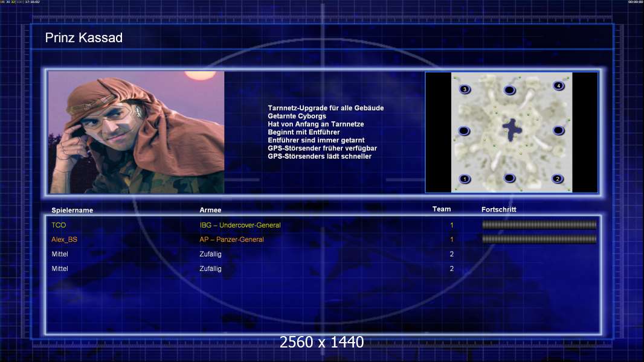Screen dimensions: 644x362
Task: Click TCO's loading progress bar
Action: pos(539,224)
